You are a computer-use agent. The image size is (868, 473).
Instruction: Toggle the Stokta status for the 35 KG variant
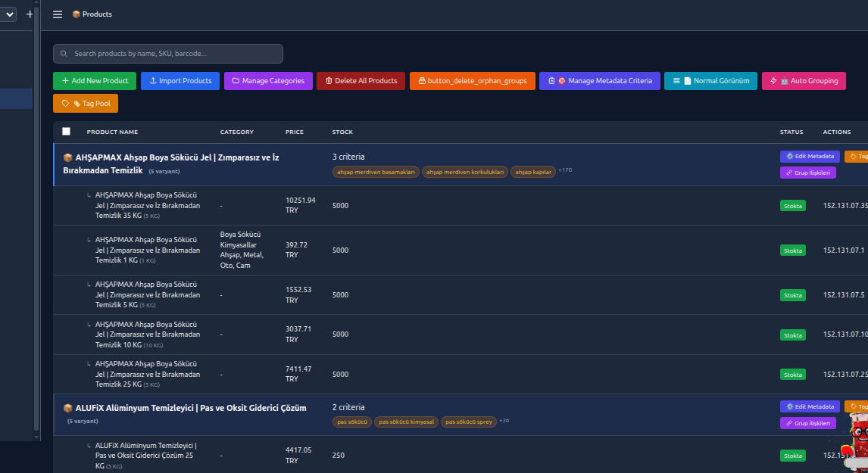click(x=792, y=205)
